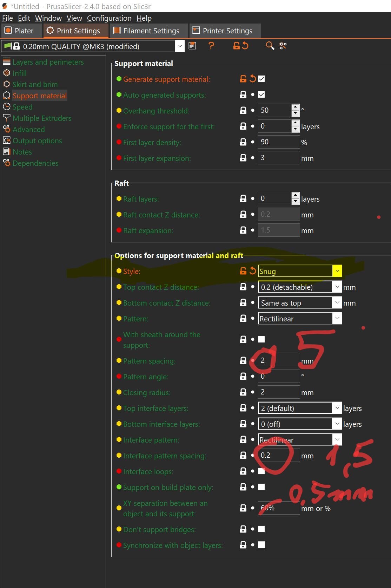
Task: Open the Advanced settings page
Action: (x=29, y=129)
